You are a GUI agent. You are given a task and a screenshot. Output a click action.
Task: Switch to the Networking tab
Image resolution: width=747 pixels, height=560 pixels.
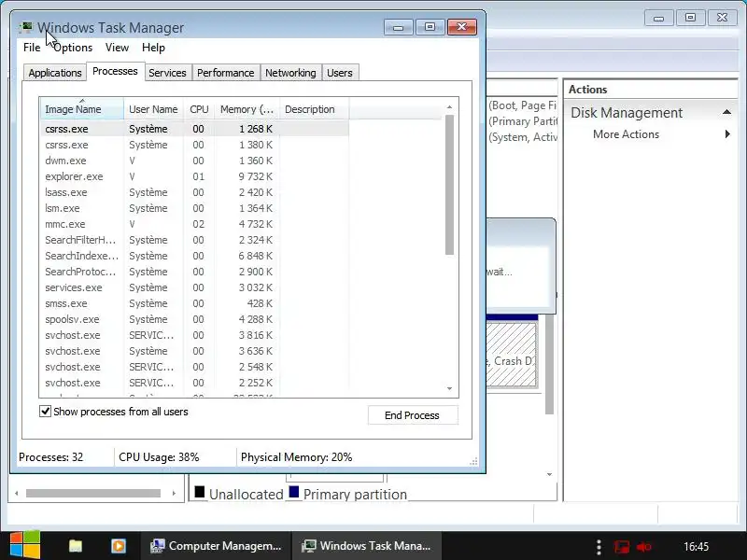[290, 73]
